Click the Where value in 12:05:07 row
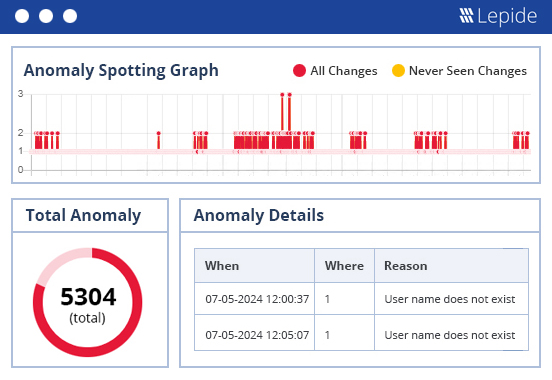This screenshot has width=552, height=380. [x=327, y=335]
